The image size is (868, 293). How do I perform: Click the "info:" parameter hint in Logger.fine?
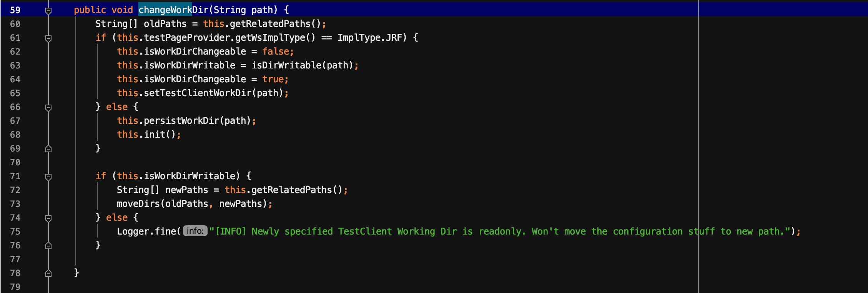(x=195, y=231)
